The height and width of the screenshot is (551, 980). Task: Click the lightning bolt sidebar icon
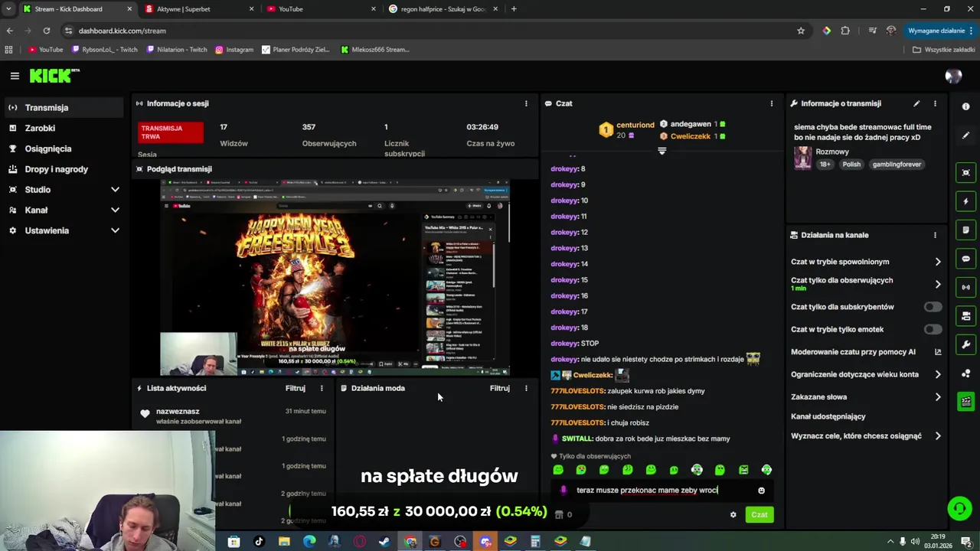(x=965, y=201)
